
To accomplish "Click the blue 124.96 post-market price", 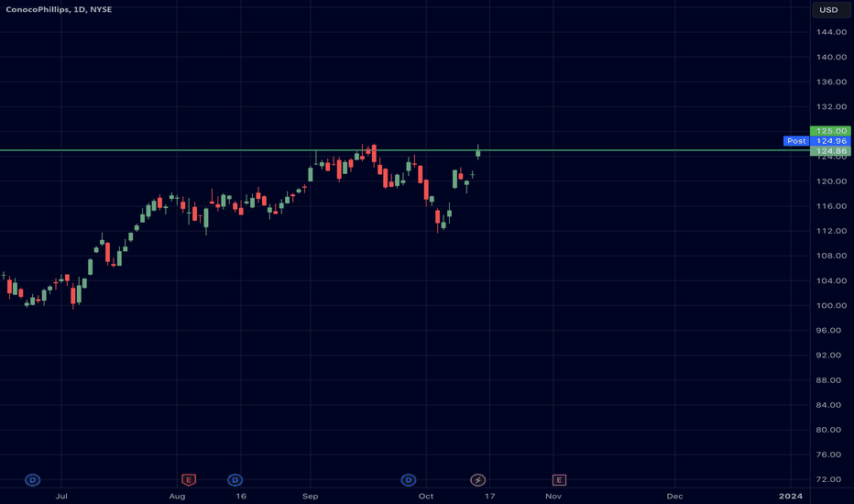I will pos(830,141).
